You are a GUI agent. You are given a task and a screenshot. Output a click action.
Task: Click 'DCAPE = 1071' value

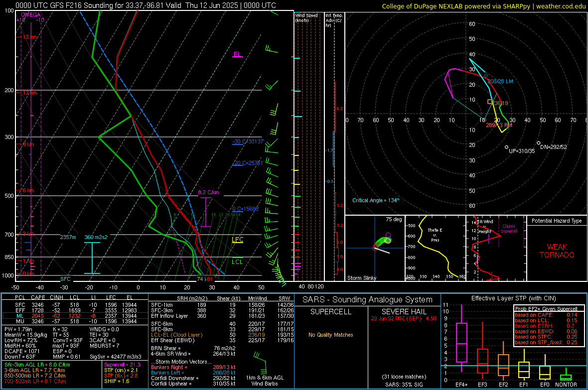tap(22, 351)
